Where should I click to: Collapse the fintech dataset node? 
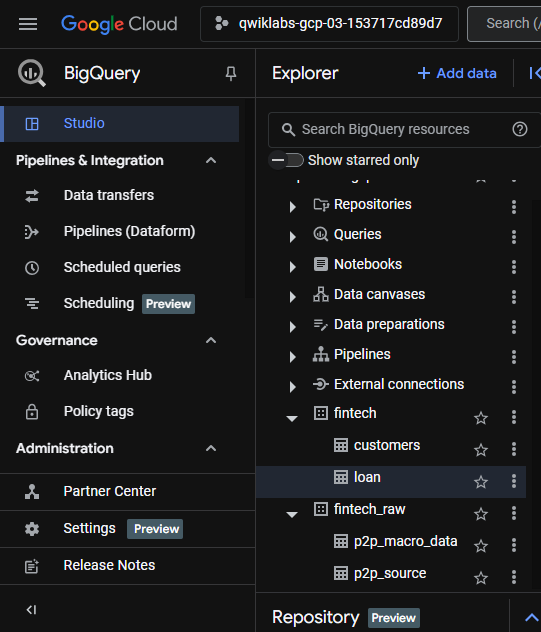pos(292,418)
